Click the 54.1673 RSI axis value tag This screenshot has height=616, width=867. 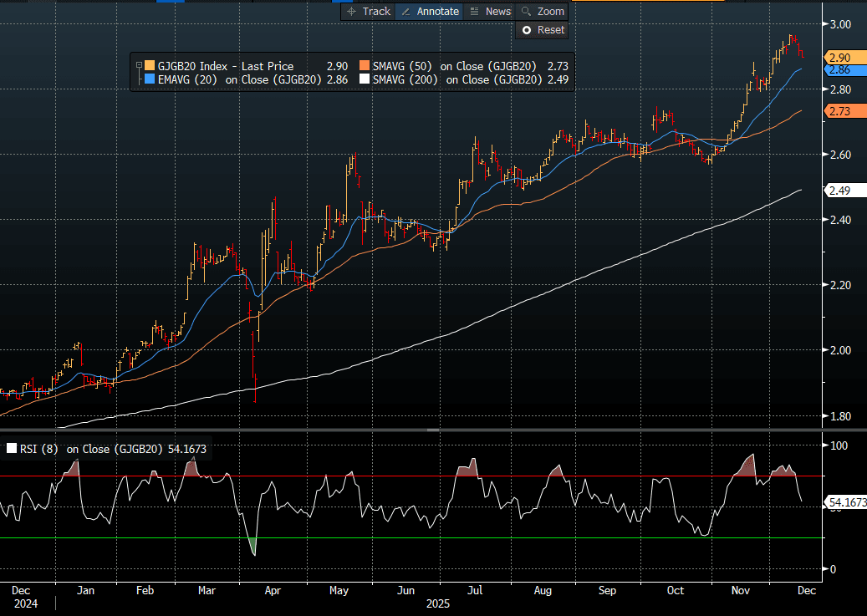tap(845, 502)
